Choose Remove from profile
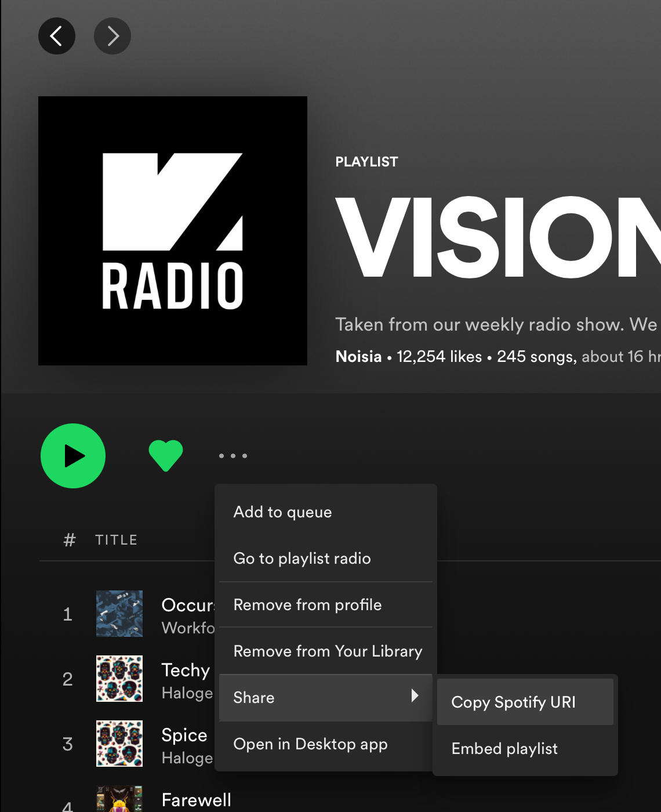Viewport: 661px width, 812px height. tap(326, 605)
